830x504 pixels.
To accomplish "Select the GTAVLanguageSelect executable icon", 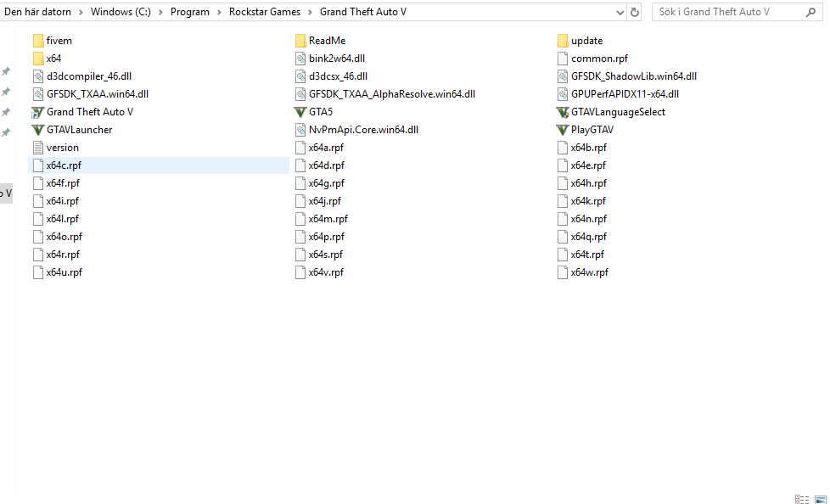I will point(563,112).
